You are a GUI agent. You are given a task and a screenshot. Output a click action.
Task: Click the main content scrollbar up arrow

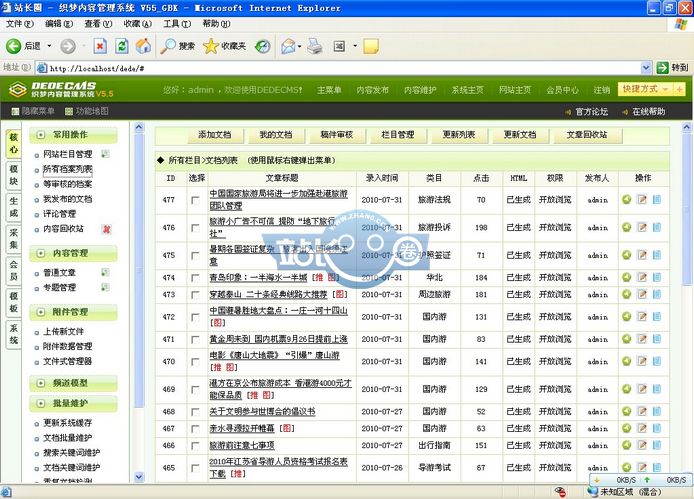pyautogui.click(x=687, y=128)
